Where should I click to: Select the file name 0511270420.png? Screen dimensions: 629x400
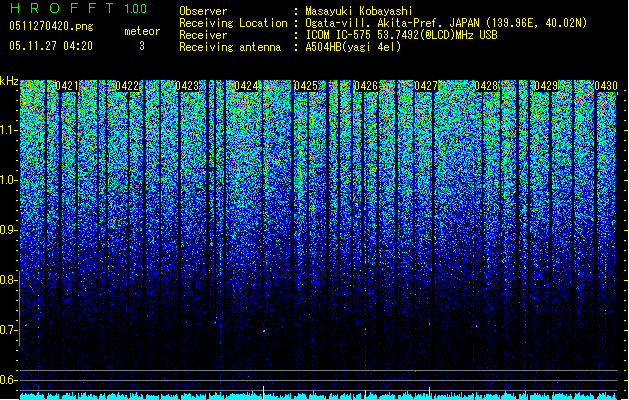(51, 26)
